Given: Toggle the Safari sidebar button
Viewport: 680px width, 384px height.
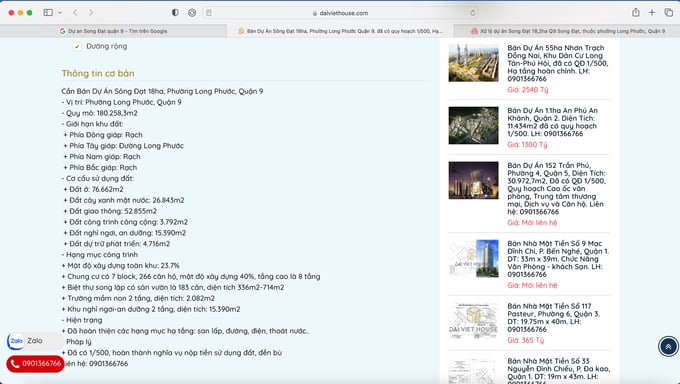Looking at the screenshot, I should [x=48, y=13].
